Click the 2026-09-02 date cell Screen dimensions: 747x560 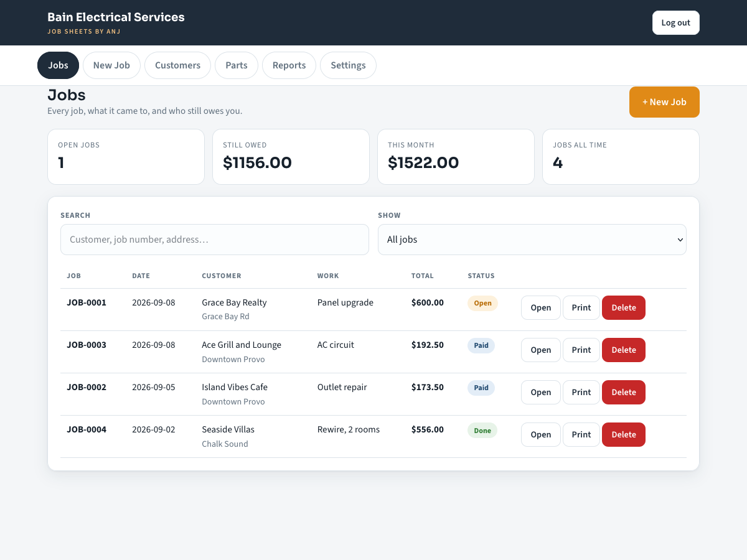coord(154,429)
